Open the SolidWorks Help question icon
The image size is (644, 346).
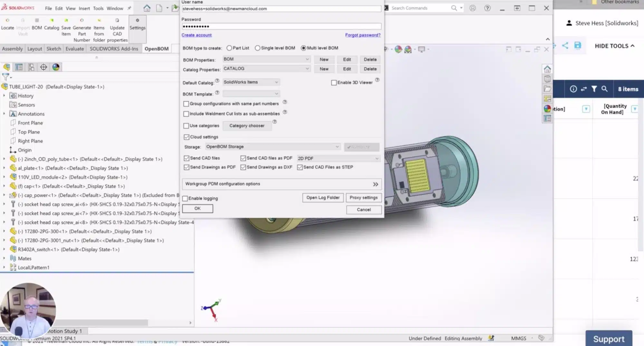coord(487,8)
